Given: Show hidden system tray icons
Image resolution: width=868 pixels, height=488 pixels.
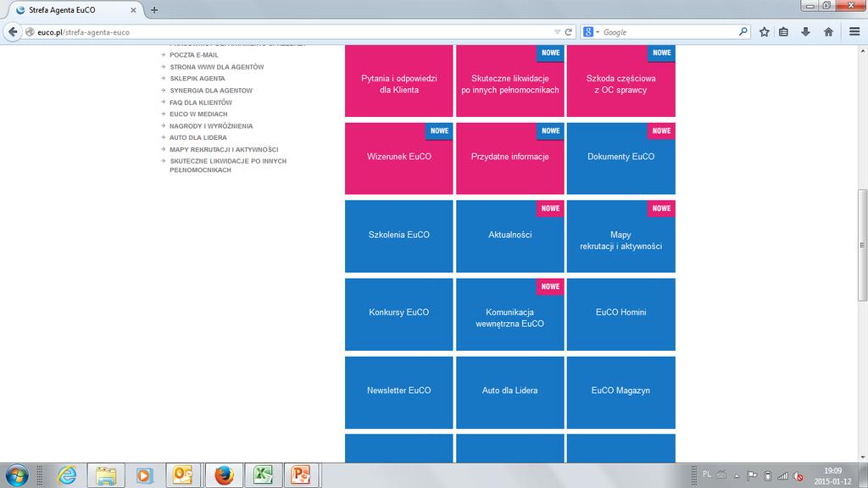Looking at the screenshot, I should point(737,476).
